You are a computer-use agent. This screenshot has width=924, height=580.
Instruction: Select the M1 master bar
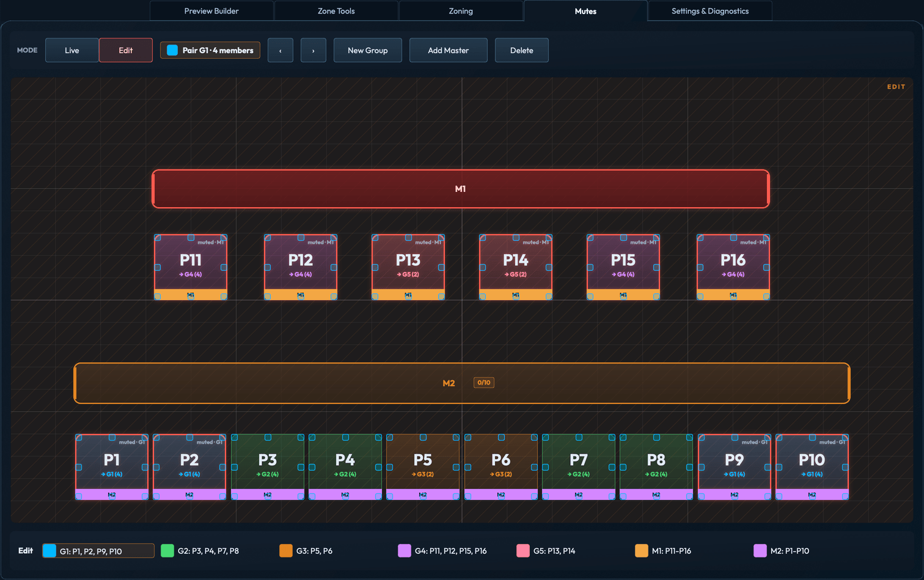[461, 189]
